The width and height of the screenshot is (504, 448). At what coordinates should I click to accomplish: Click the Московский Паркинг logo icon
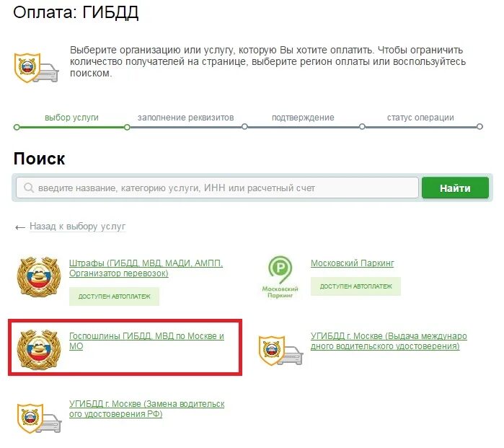point(280,276)
